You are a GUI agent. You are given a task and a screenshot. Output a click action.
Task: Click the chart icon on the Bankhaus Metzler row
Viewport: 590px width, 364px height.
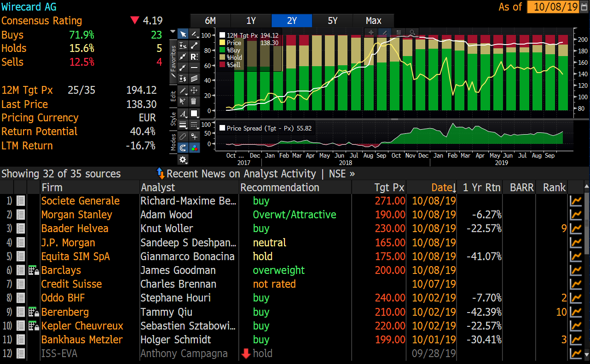point(575,340)
